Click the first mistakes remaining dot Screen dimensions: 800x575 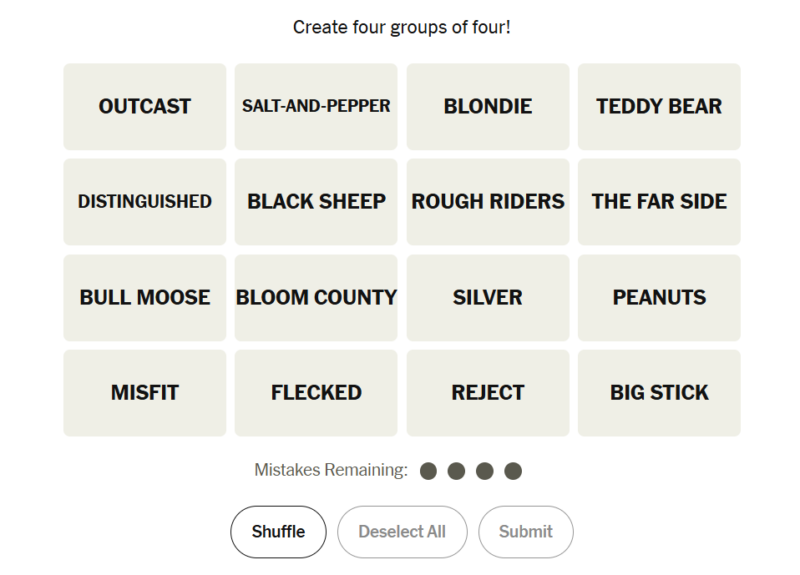pos(429,470)
